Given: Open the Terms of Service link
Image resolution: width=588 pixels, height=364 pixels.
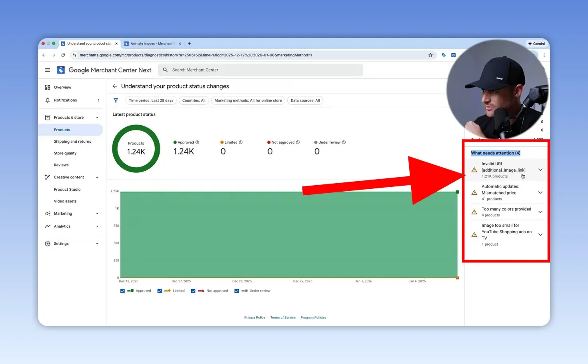Looking at the screenshot, I should coord(283,318).
